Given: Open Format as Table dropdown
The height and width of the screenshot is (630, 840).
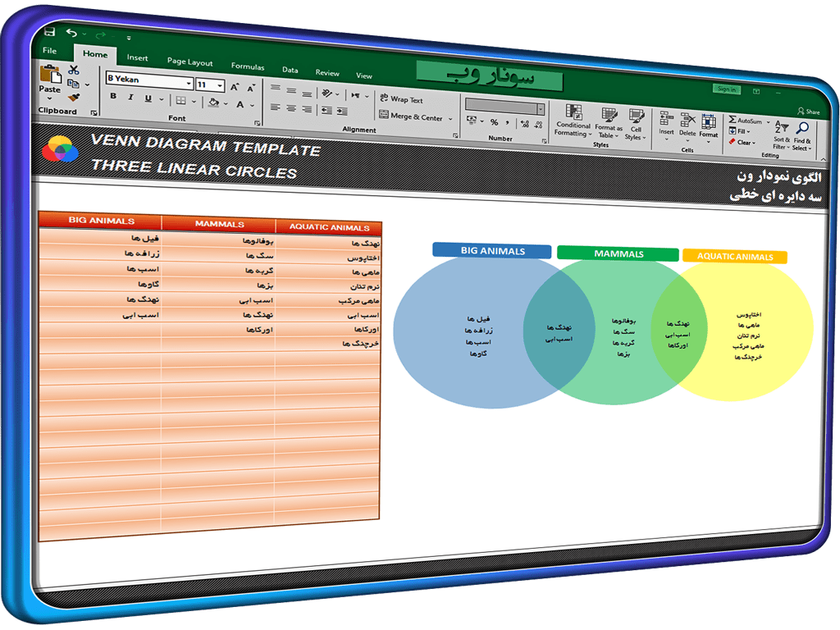Looking at the screenshot, I should pyautogui.click(x=609, y=123).
